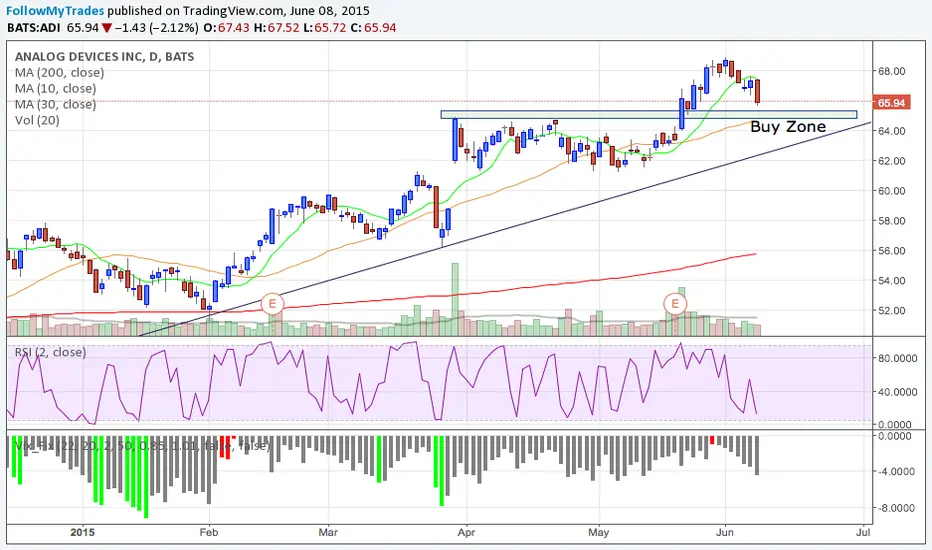Click the Vix Fix -8.0000 scale label
Viewport: 932px width, 550px height.
[896, 508]
